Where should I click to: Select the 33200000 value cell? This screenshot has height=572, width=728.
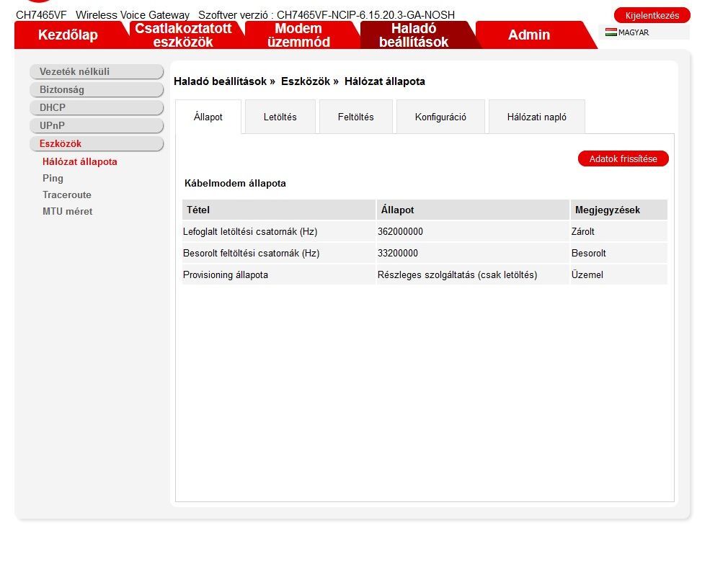pos(473,254)
